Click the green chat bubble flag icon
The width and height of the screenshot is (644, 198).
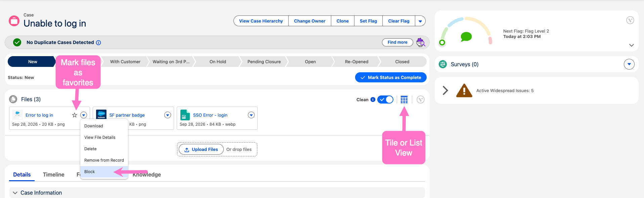click(x=466, y=37)
